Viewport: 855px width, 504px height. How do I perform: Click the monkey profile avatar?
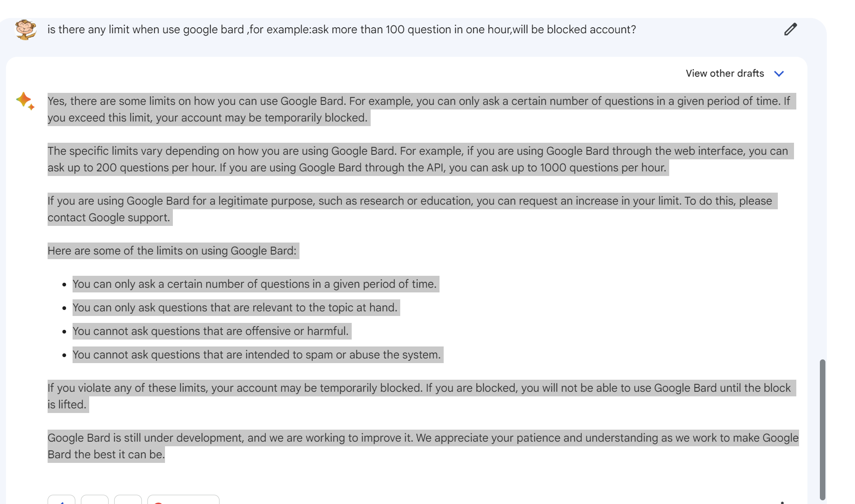[25, 29]
